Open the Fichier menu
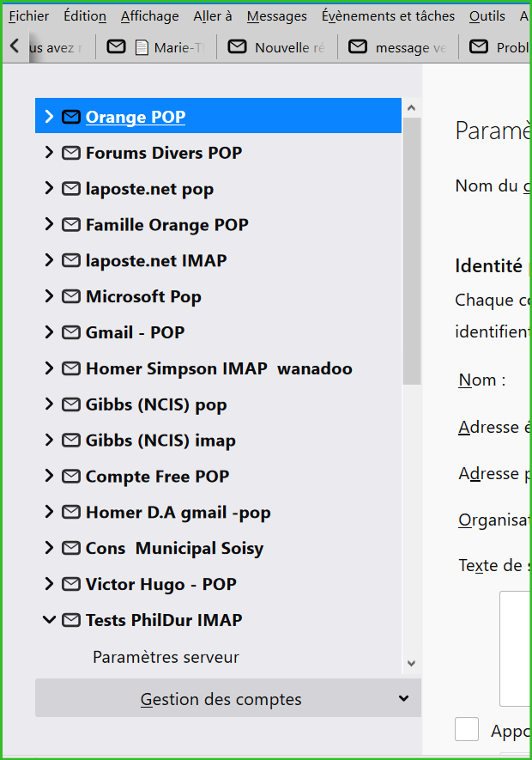The image size is (532, 760). coord(28,16)
